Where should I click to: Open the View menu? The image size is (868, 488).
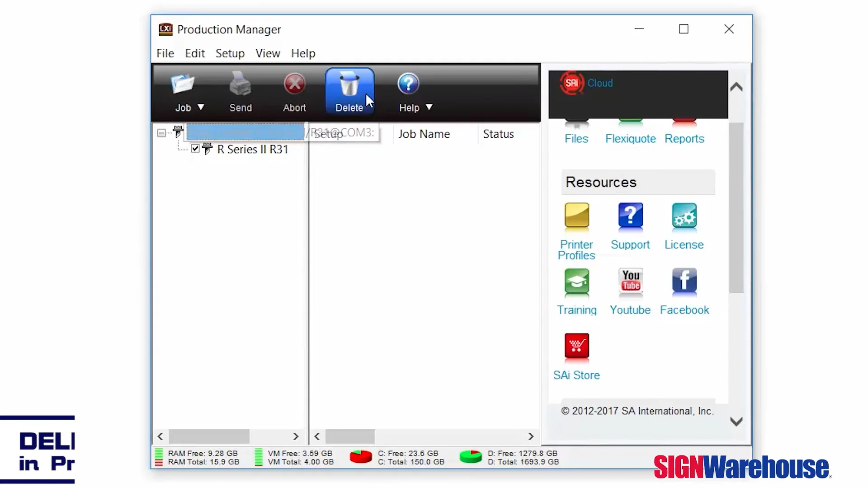click(268, 53)
